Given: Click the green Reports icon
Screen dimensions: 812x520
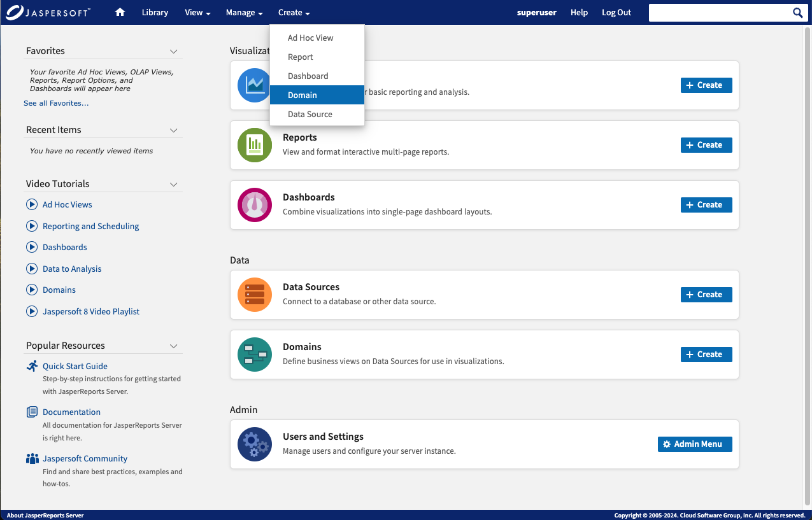Looking at the screenshot, I should pos(254,144).
